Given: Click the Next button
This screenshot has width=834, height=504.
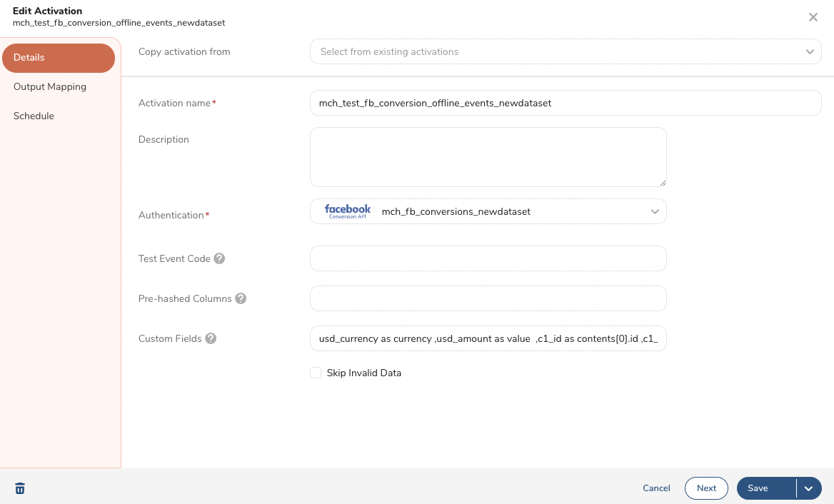Looking at the screenshot, I should pos(706,488).
